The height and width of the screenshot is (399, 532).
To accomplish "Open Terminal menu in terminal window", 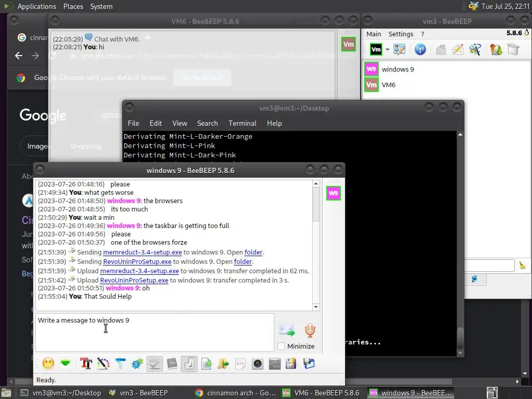I will 242,123.
